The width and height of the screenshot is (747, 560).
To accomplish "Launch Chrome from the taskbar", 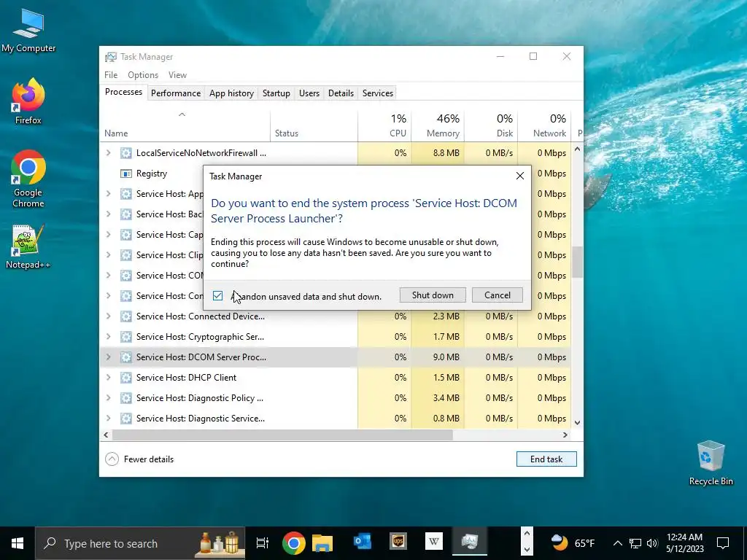I will click(x=294, y=542).
